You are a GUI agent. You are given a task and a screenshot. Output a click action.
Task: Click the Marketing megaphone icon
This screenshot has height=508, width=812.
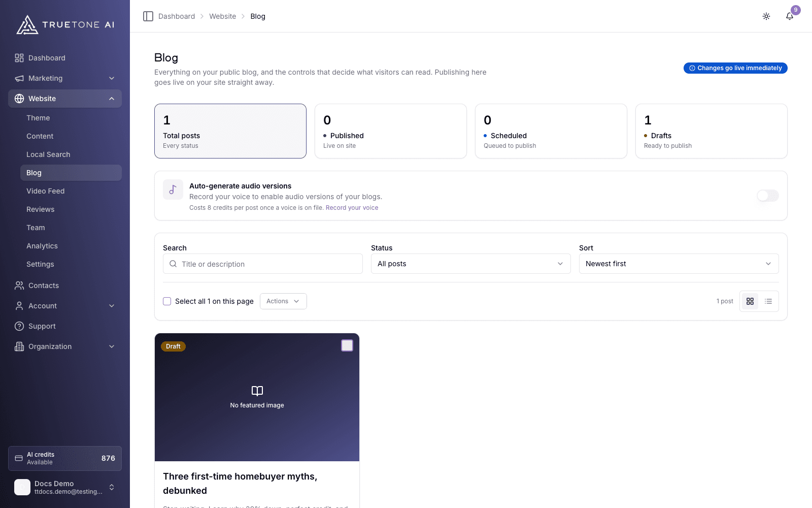pos(19,78)
